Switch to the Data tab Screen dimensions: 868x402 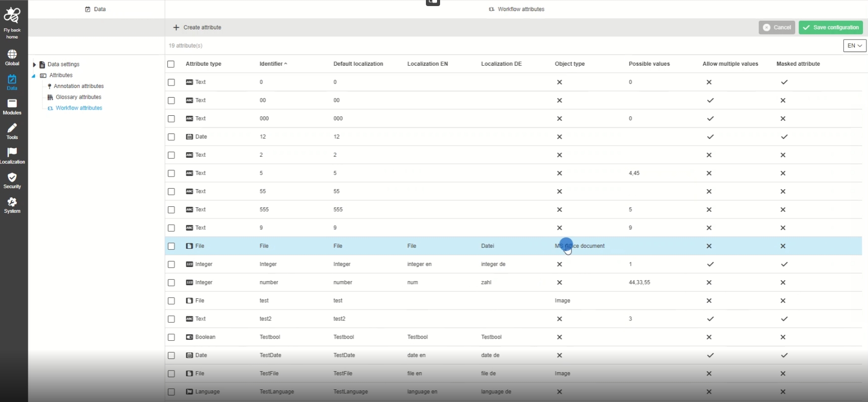click(96, 9)
